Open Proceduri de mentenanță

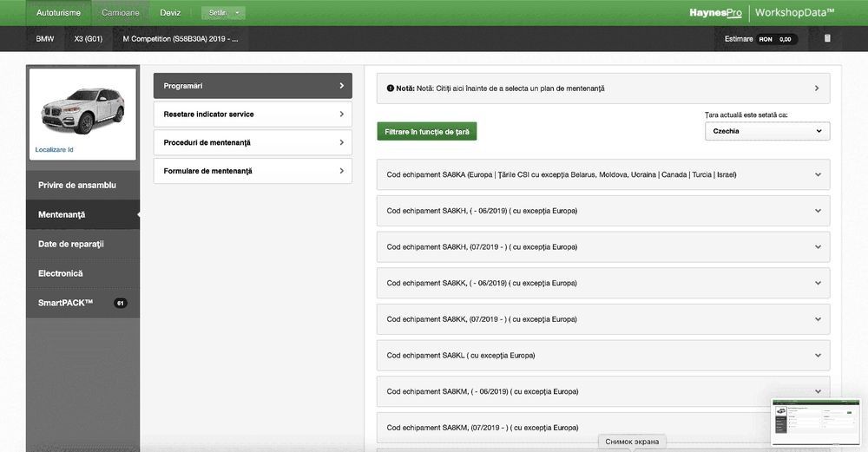coord(253,143)
